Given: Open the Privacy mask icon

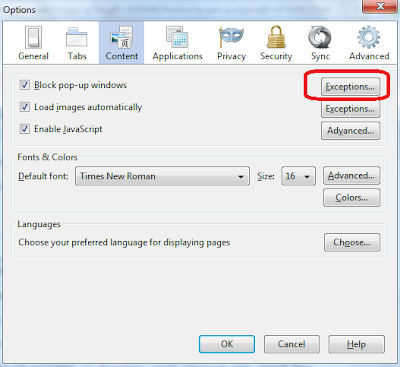Looking at the screenshot, I should [231, 37].
